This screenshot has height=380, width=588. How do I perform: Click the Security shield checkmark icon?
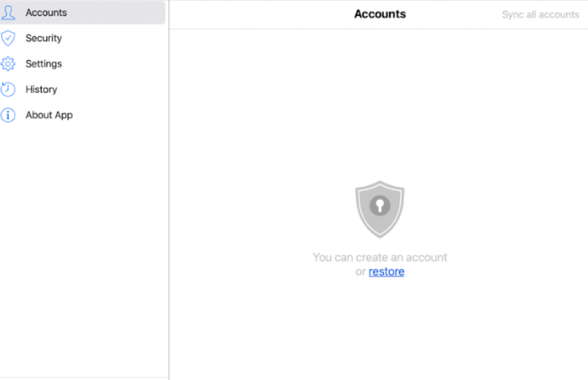(x=8, y=39)
